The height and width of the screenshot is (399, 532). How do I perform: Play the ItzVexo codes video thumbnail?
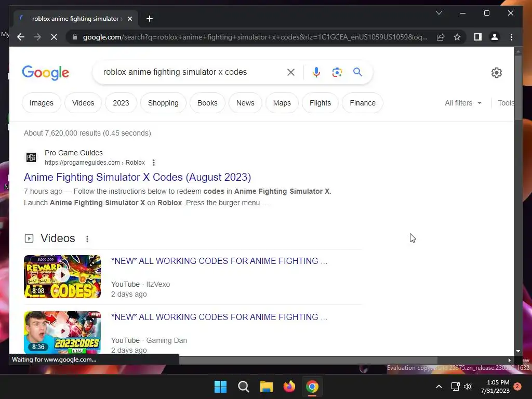62,276
